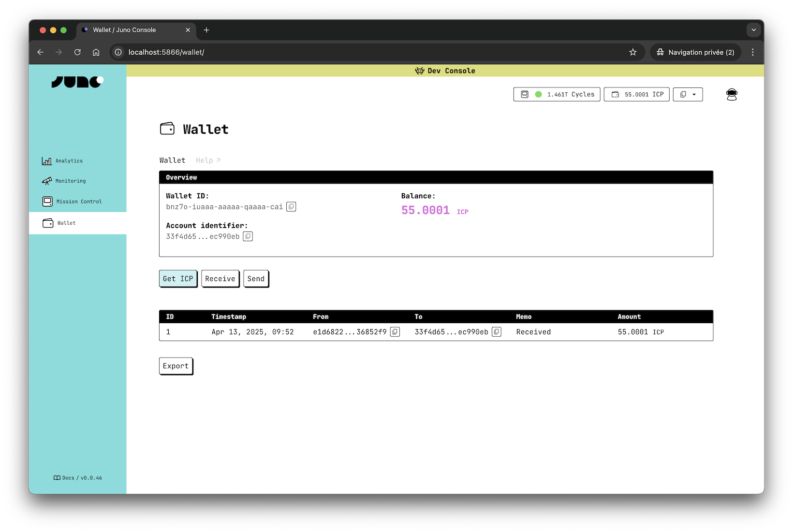793x532 pixels.
Task: Copy the From address in the transaction row
Action: [x=395, y=332]
